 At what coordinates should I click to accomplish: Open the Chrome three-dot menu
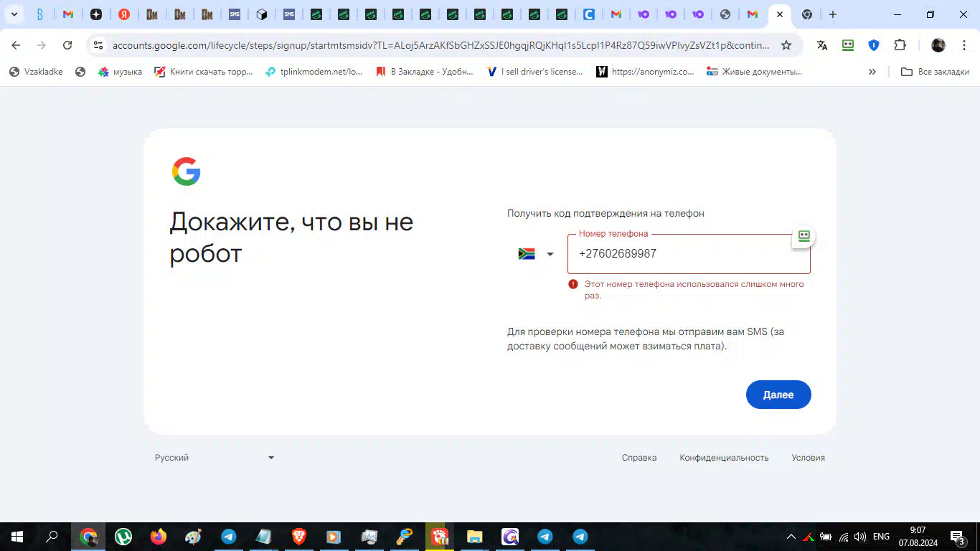pos(964,45)
